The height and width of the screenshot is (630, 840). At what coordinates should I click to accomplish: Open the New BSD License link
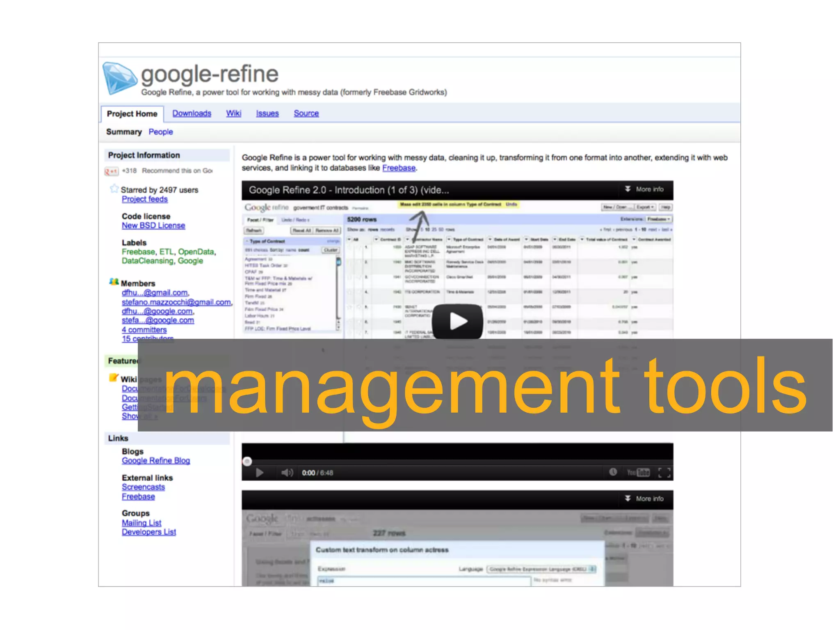click(x=153, y=226)
